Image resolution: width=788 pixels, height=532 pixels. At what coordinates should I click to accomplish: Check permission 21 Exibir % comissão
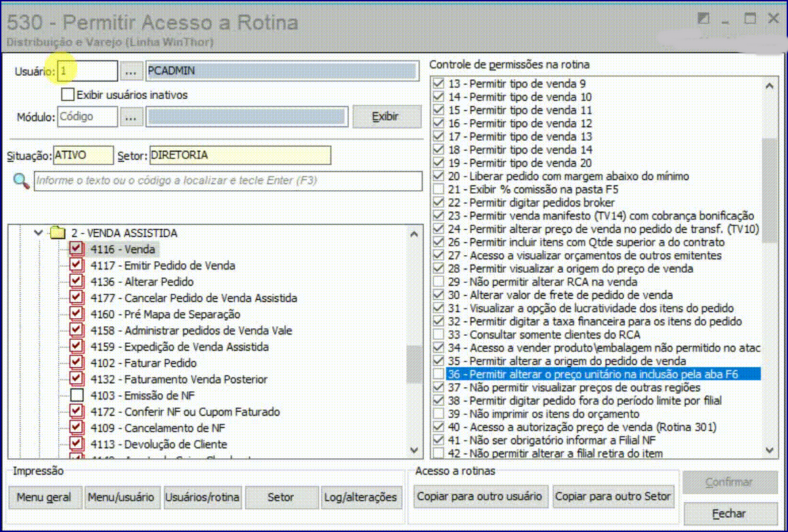[x=439, y=190]
